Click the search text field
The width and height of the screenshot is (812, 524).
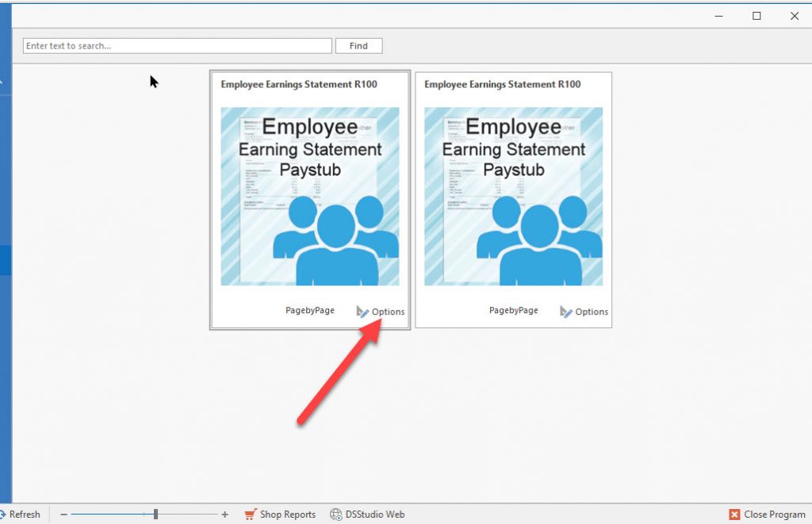pyautogui.click(x=177, y=46)
